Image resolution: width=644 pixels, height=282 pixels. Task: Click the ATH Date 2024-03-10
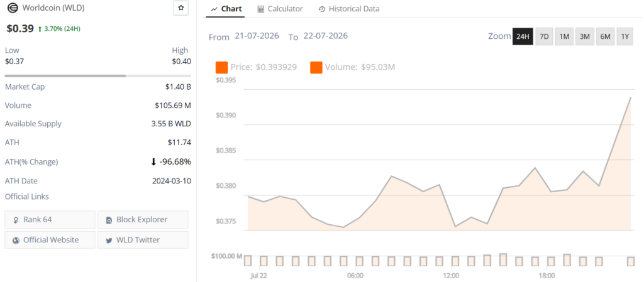pyautogui.click(x=172, y=181)
